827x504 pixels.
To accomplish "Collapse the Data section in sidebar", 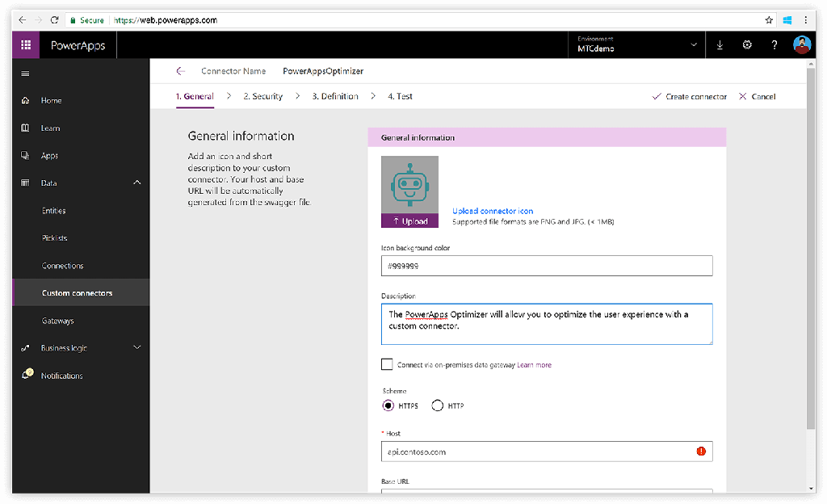I will tap(136, 183).
